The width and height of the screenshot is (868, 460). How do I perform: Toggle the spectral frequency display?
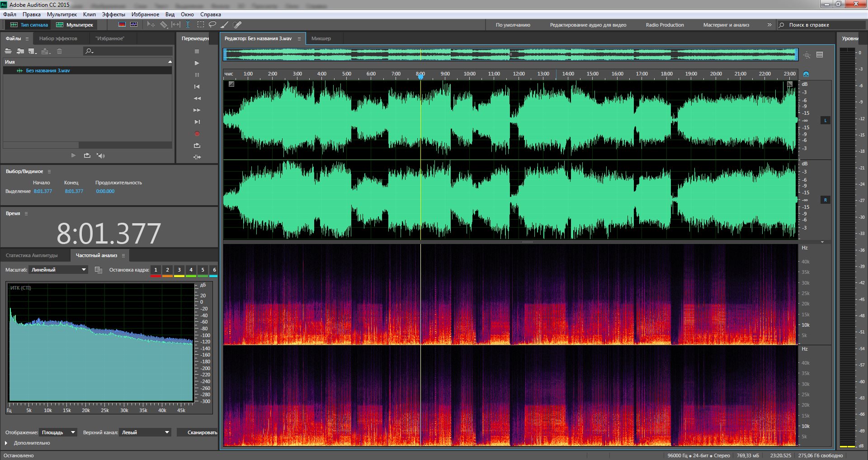pyautogui.click(x=122, y=25)
